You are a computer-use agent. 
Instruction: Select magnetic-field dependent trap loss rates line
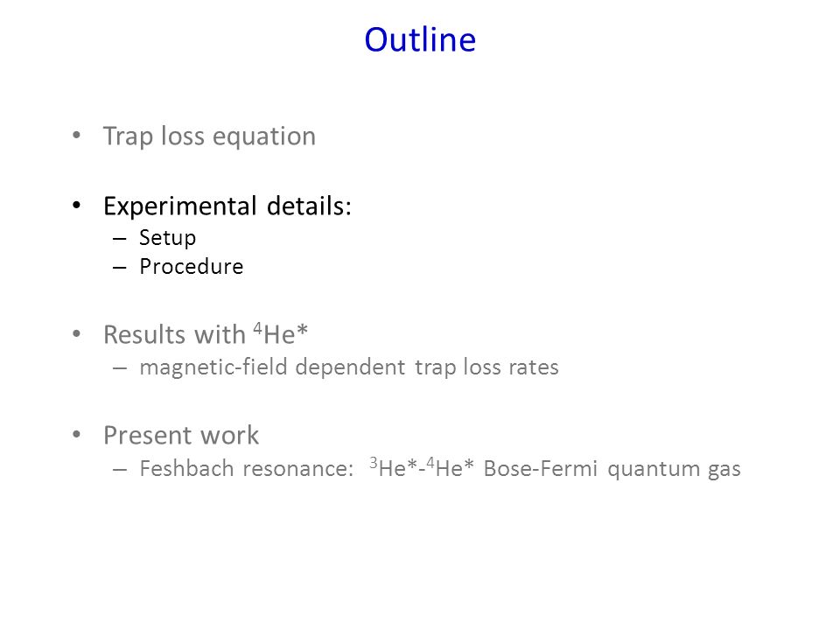pos(349,367)
